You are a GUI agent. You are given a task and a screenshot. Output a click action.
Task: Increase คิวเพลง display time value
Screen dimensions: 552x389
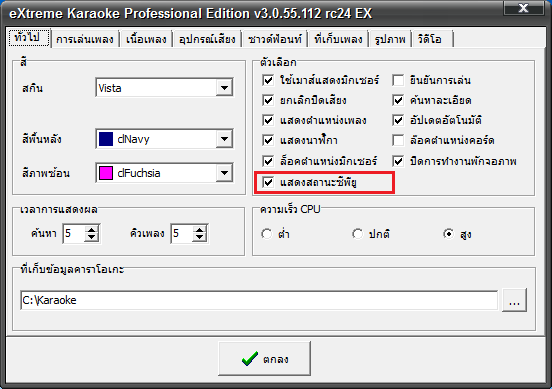click(200, 230)
